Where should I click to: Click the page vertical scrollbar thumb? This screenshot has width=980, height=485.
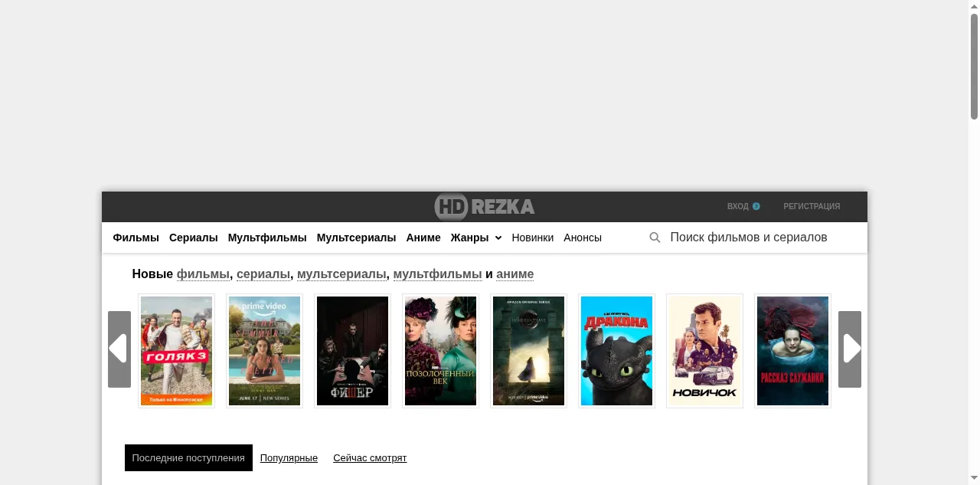(974, 67)
